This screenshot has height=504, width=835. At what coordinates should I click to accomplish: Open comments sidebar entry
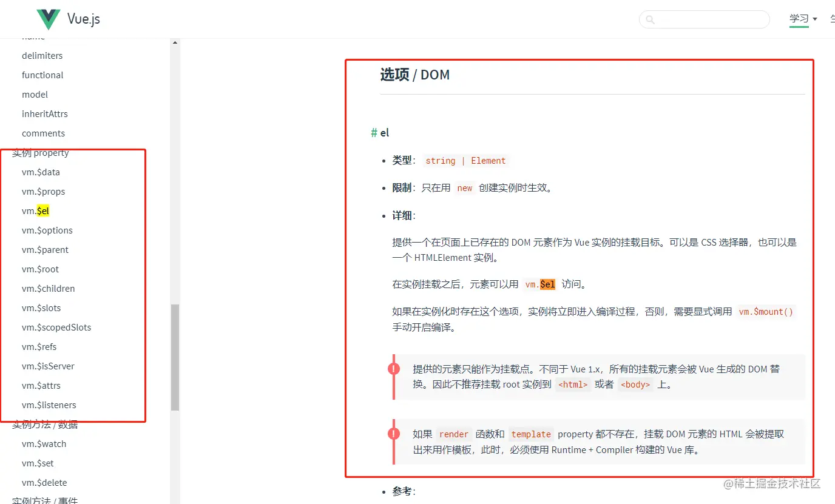pos(43,133)
